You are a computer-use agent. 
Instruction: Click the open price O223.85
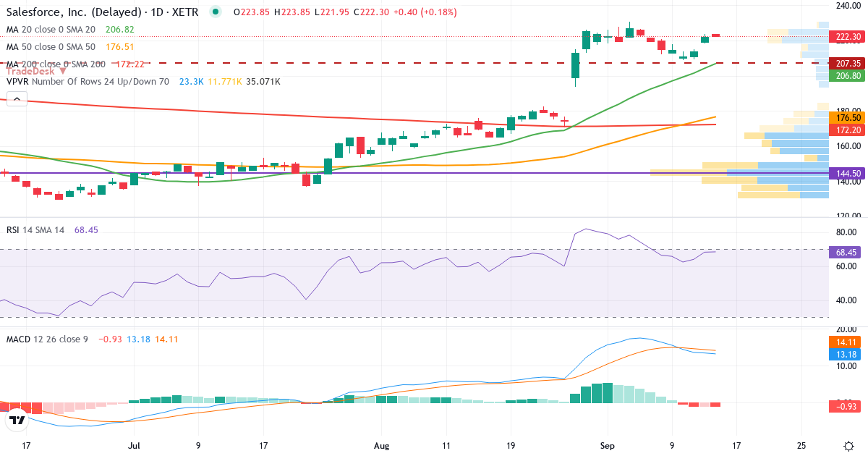(253, 12)
